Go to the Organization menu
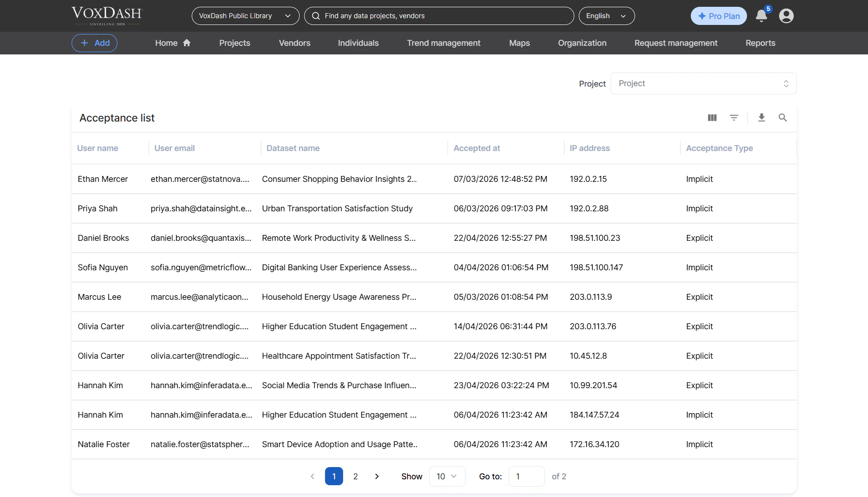 (x=582, y=43)
